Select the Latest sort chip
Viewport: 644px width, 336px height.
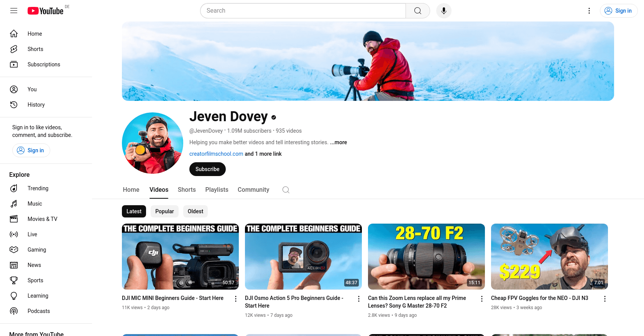click(x=134, y=211)
